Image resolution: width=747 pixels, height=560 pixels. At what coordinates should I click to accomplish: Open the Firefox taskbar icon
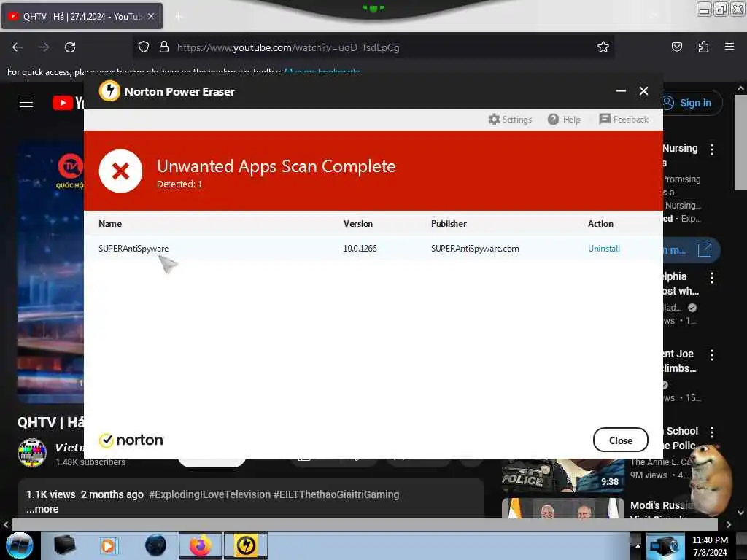click(x=201, y=545)
